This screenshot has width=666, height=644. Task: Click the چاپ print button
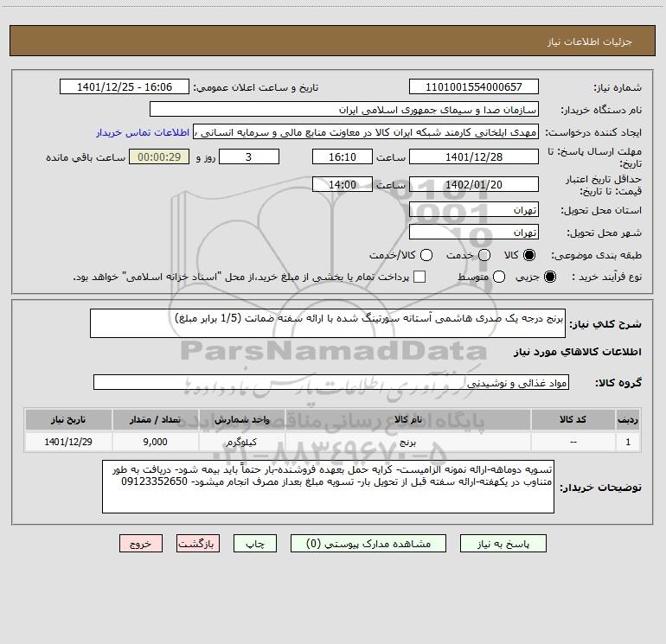[x=255, y=544]
